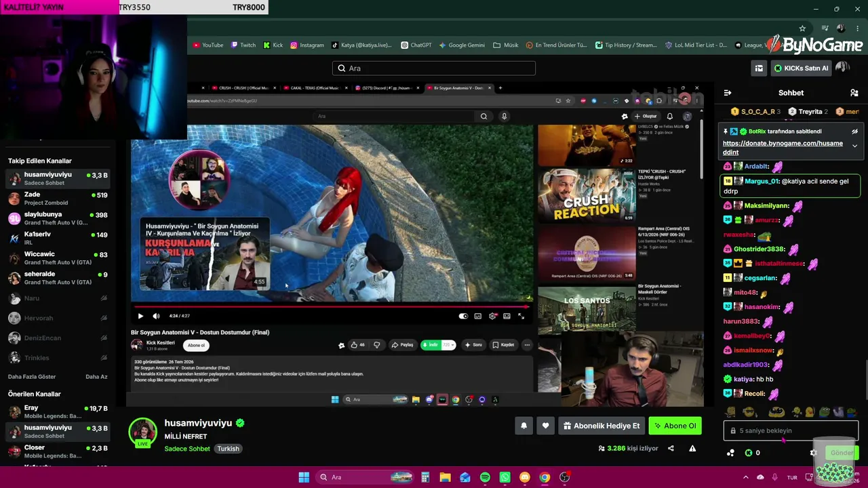Open more actions ellipsis under video

(527, 345)
